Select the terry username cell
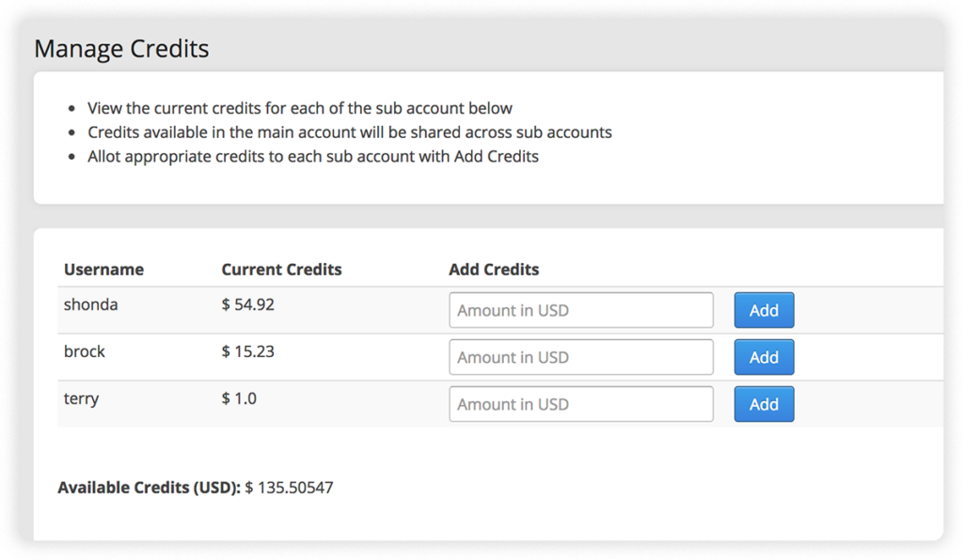963x560 pixels. click(x=81, y=398)
